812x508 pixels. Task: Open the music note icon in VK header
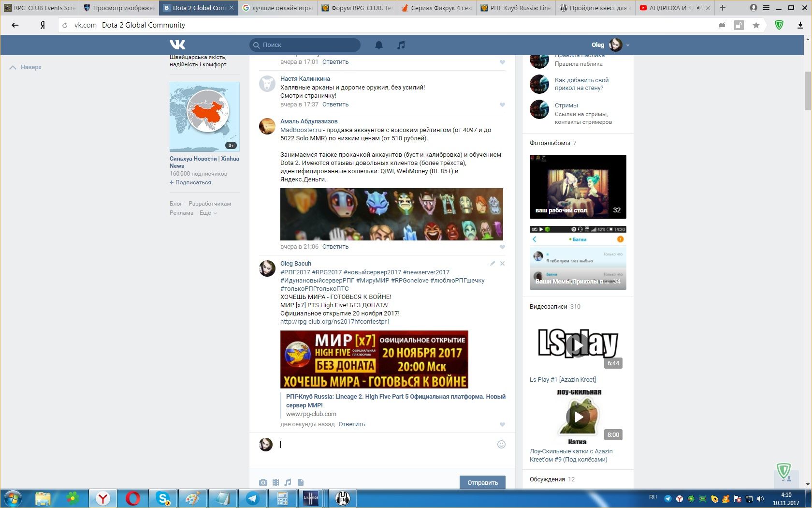[x=401, y=45]
